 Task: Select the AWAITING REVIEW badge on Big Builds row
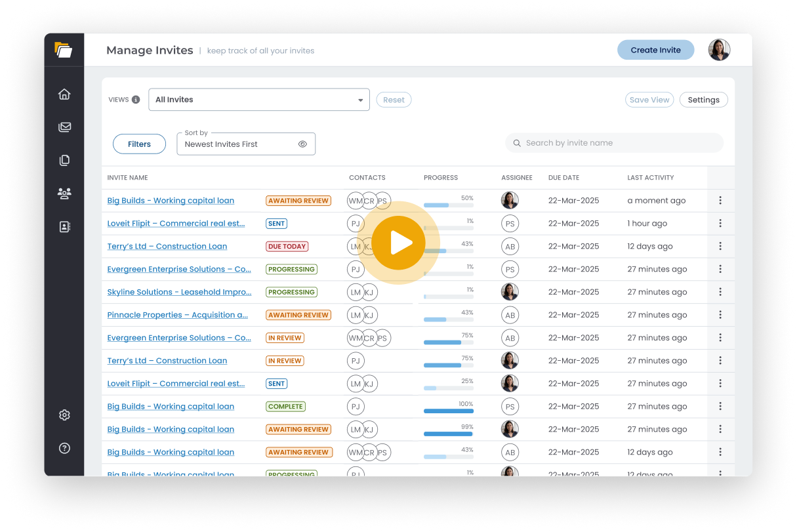pos(298,200)
